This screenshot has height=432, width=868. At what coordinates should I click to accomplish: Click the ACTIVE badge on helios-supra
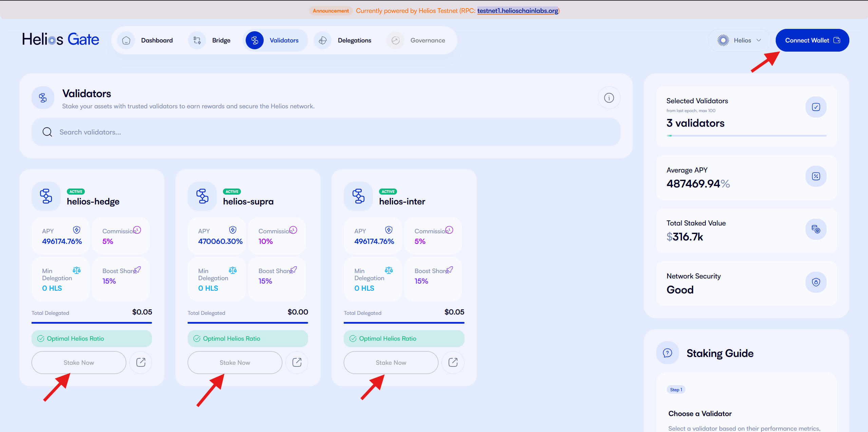click(x=232, y=192)
